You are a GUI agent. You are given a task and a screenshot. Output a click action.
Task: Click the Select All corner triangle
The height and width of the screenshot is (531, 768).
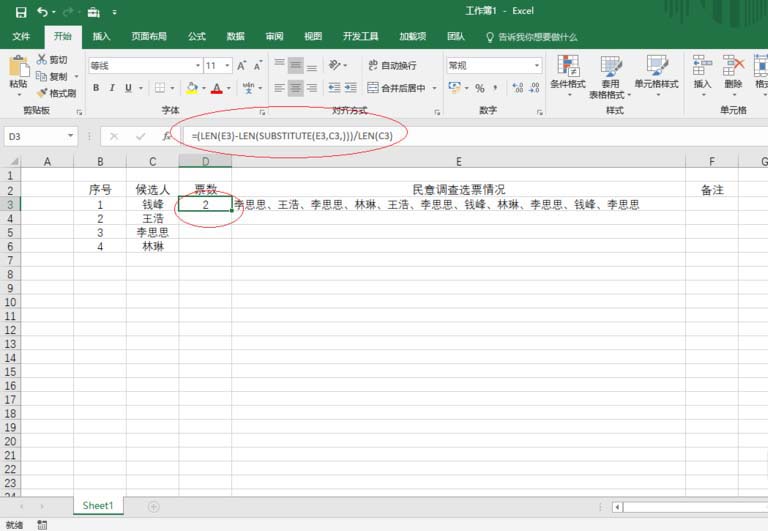tap(13, 161)
